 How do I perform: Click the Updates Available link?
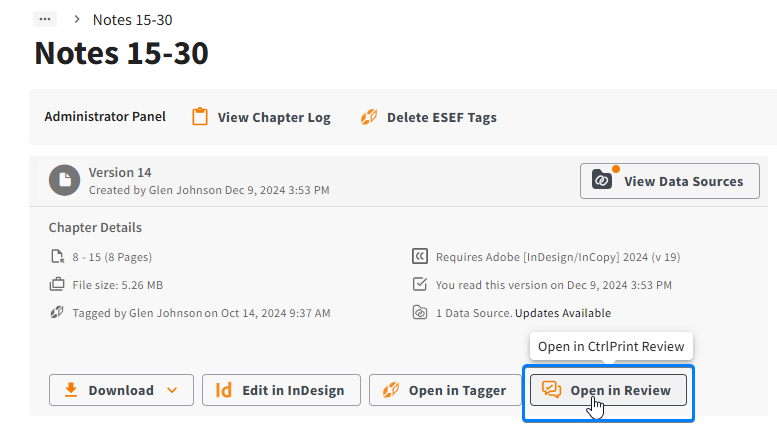click(563, 313)
